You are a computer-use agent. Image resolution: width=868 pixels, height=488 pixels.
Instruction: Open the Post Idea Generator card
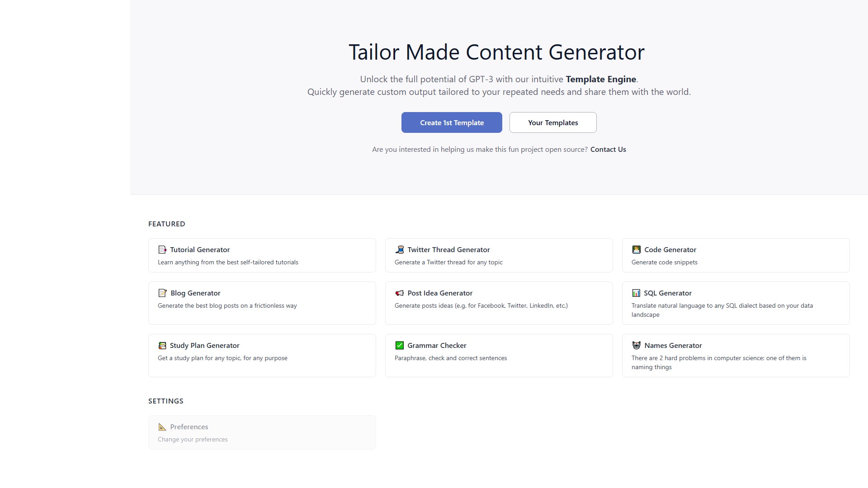499,303
